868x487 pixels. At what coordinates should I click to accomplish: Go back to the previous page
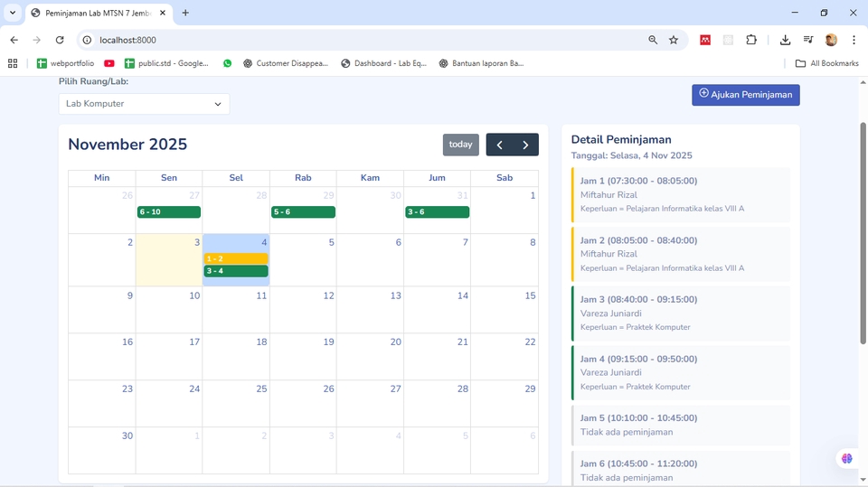point(14,40)
